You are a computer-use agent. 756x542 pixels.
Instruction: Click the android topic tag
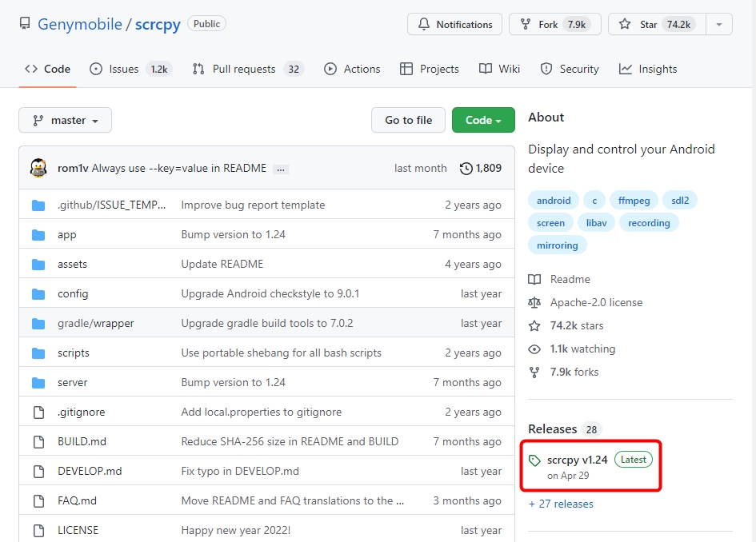pyautogui.click(x=554, y=201)
